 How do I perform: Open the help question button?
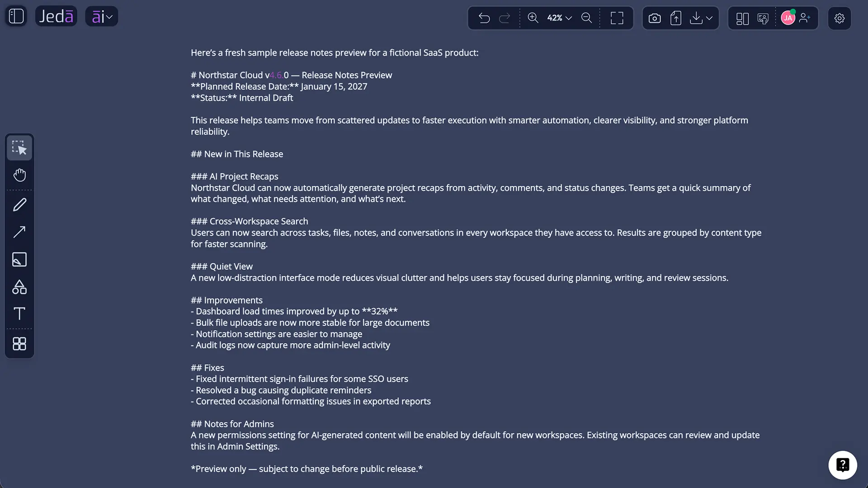coord(843,465)
